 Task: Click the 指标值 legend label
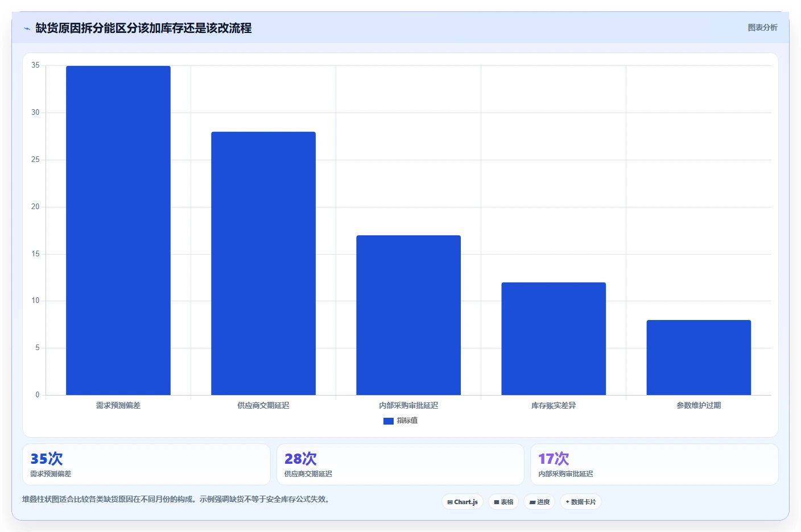click(x=407, y=421)
